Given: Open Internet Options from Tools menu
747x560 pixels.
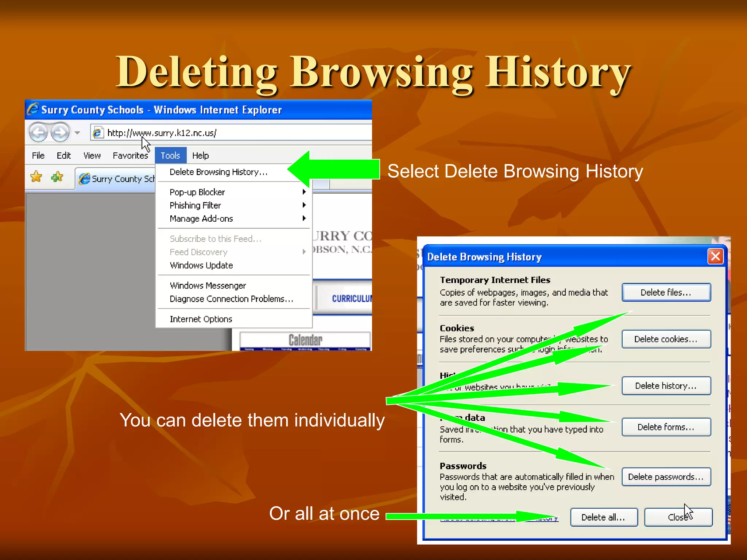Looking at the screenshot, I should pos(233,319).
